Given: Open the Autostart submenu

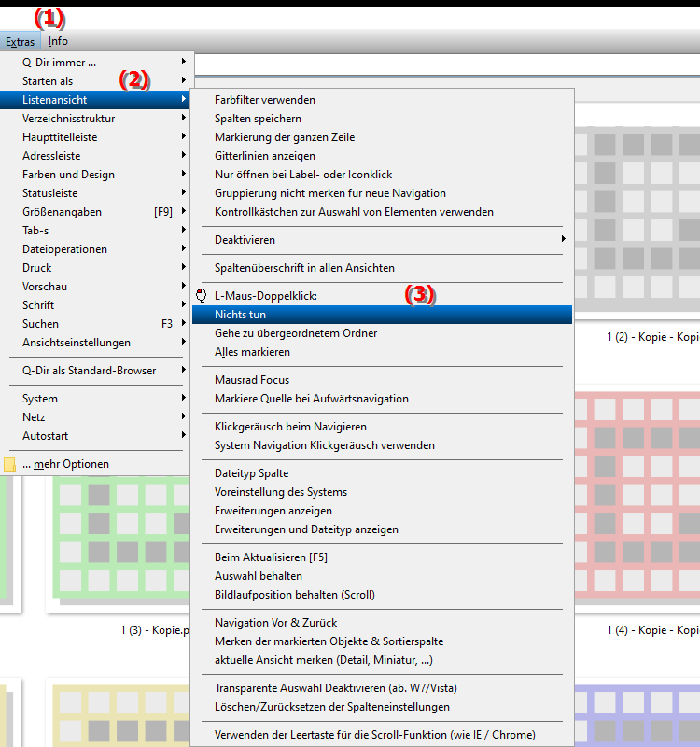Looking at the screenshot, I should [95, 436].
